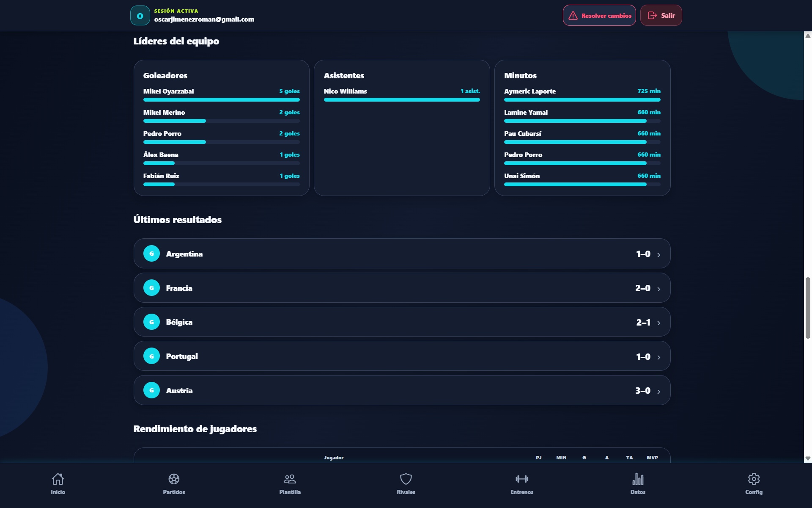Go to the Config tab label
This screenshot has height=508, width=812.
coord(754,492)
